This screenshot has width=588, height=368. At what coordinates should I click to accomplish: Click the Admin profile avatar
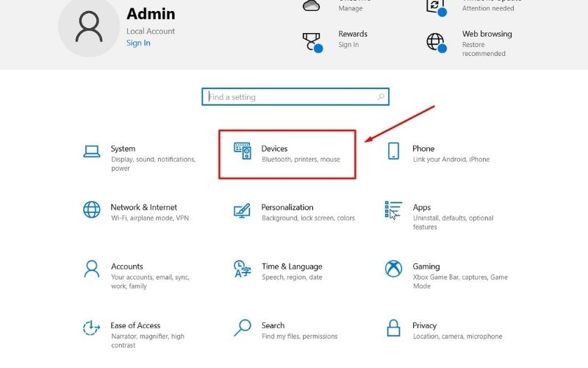89,26
